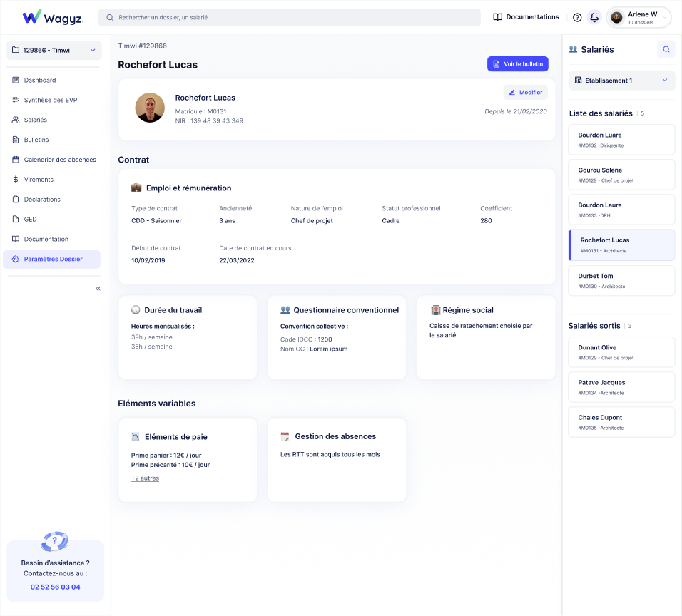682x616 pixels.
Task: Click the CDD - Saisonnier contract value
Action: coord(156,221)
